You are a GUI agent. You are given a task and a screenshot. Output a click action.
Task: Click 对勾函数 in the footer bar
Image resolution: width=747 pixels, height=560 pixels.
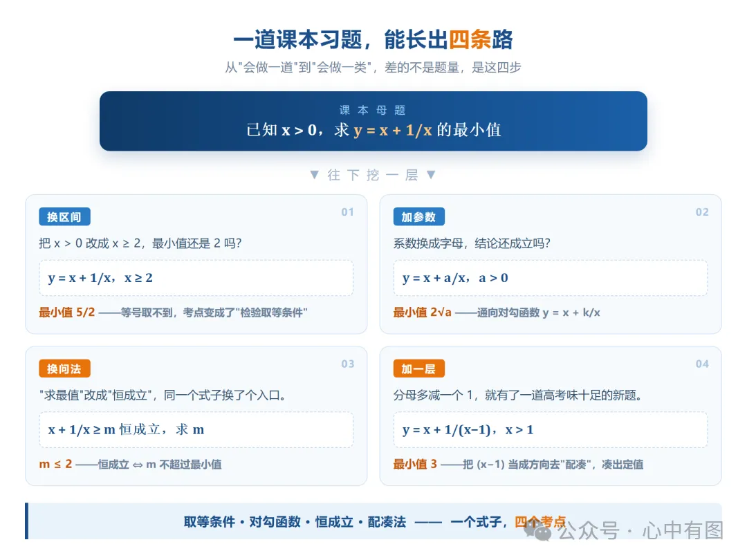(275, 522)
